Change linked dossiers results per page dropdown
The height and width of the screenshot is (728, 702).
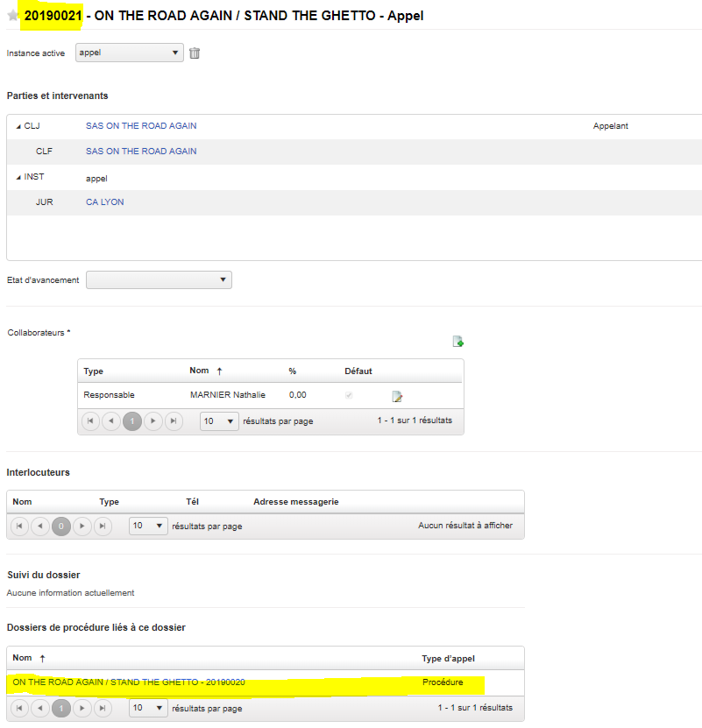[x=148, y=708]
